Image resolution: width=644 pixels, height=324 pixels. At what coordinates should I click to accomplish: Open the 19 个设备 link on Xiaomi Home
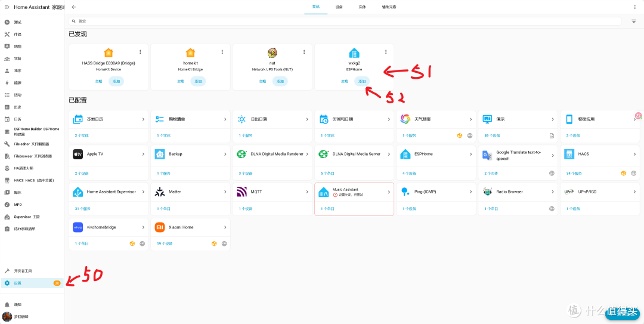[x=165, y=243]
